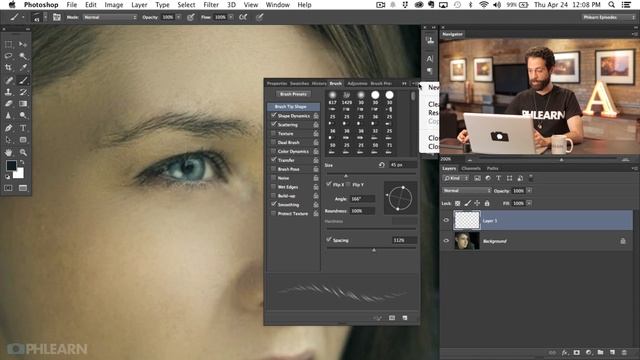Toggle Spacing checkbox
Screen dimensions: 640x360
(329, 240)
